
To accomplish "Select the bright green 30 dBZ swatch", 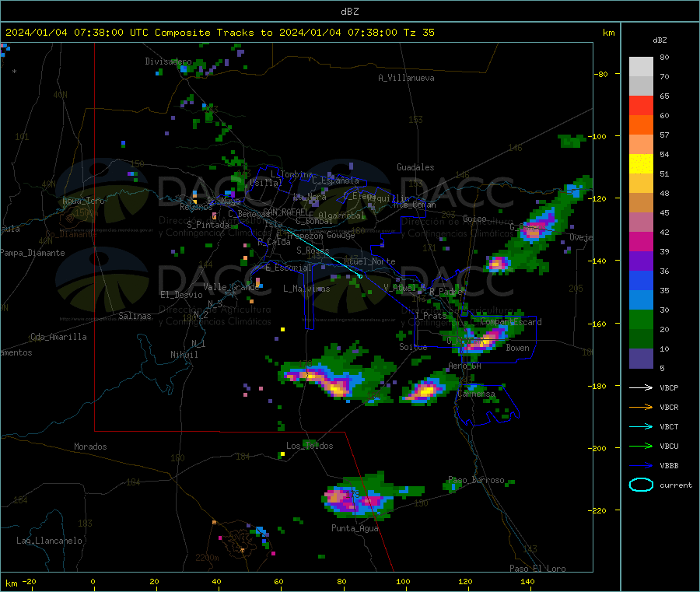I will (x=641, y=319).
